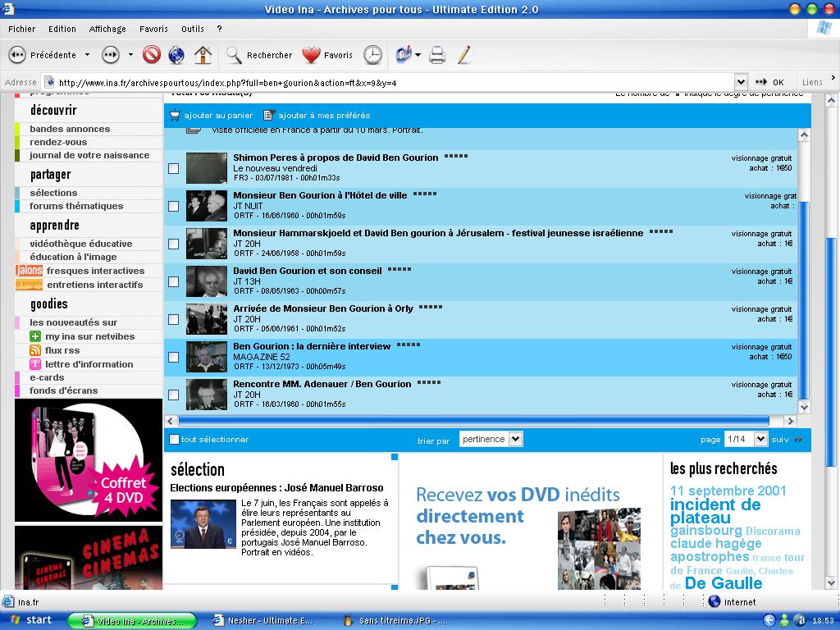Click the OK go arrow button
Screen dimensions: 840x630
coord(769,83)
